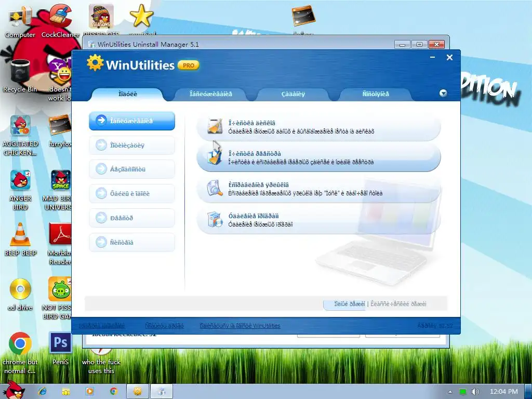Viewport: 532px width, 399px height.
Task: Open the Recycle Bin desktop icon
Action: (20, 76)
